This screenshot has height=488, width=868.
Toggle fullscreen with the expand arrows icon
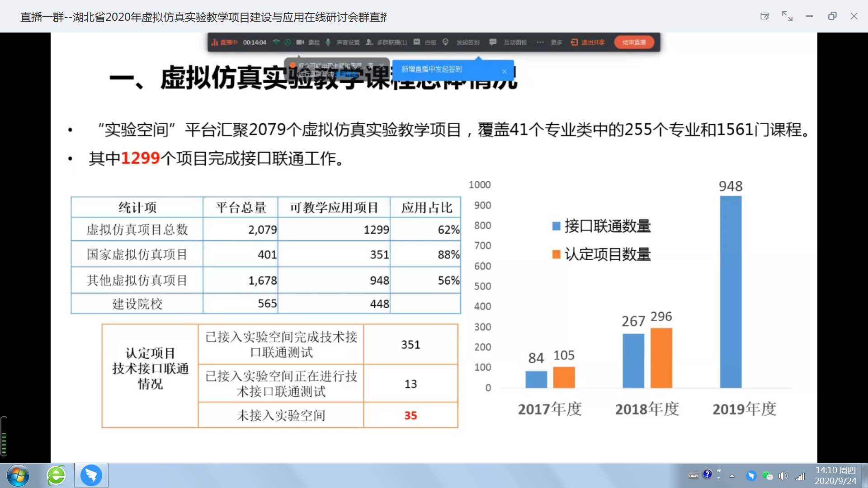787,16
